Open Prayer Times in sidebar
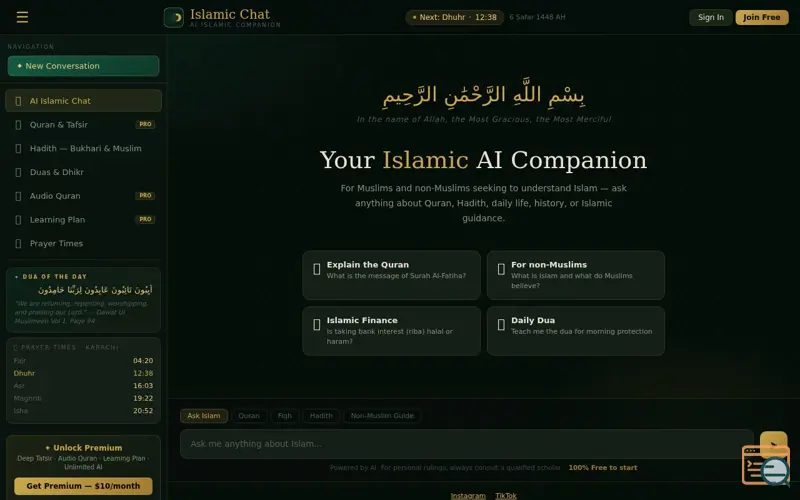800x500 pixels. (83, 243)
